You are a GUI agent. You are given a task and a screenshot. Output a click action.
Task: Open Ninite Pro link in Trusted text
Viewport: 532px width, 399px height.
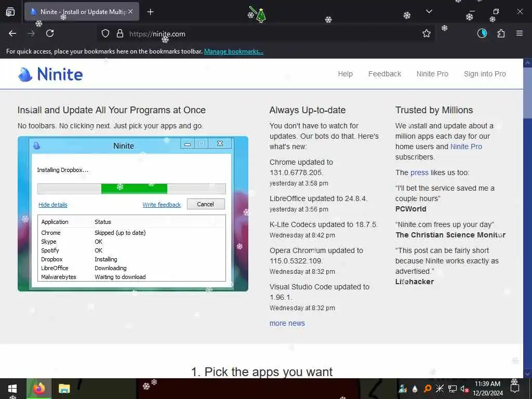(x=466, y=147)
